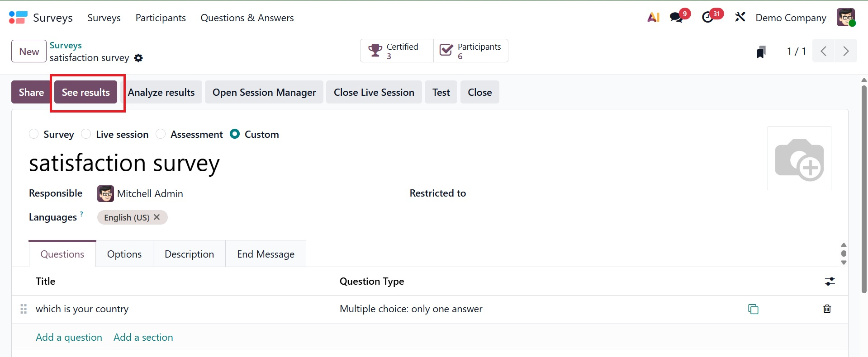Click the bookmark icon near pager
The image size is (868, 357).
coord(761,52)
